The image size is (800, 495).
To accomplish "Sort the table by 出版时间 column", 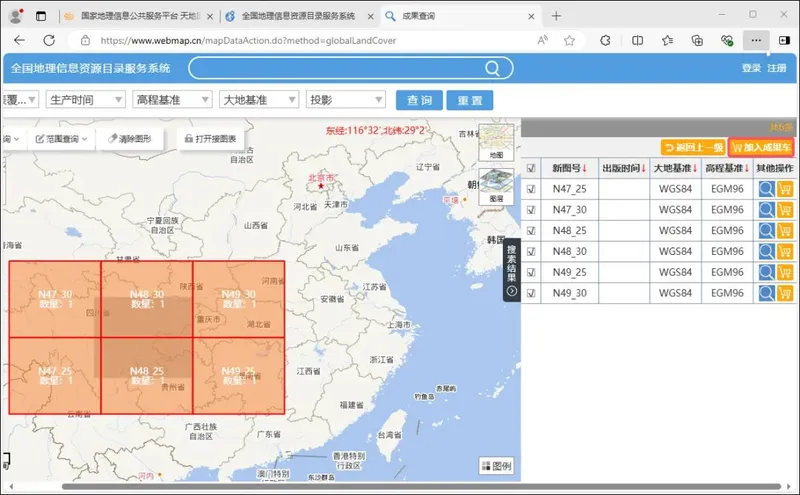I will point(624,168).
